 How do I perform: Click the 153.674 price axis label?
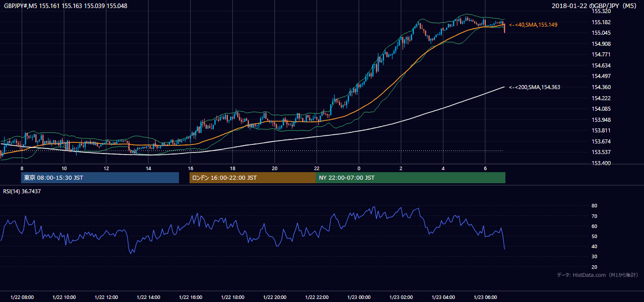tap(601, 141)
